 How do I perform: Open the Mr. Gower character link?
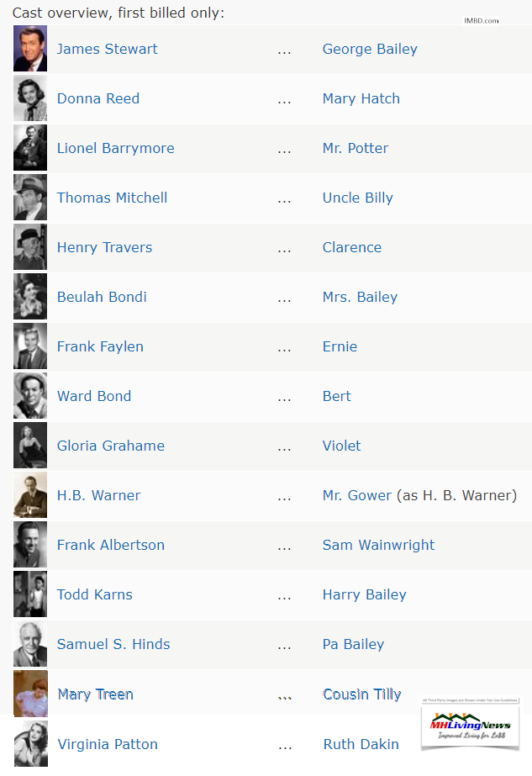(357, 495)
